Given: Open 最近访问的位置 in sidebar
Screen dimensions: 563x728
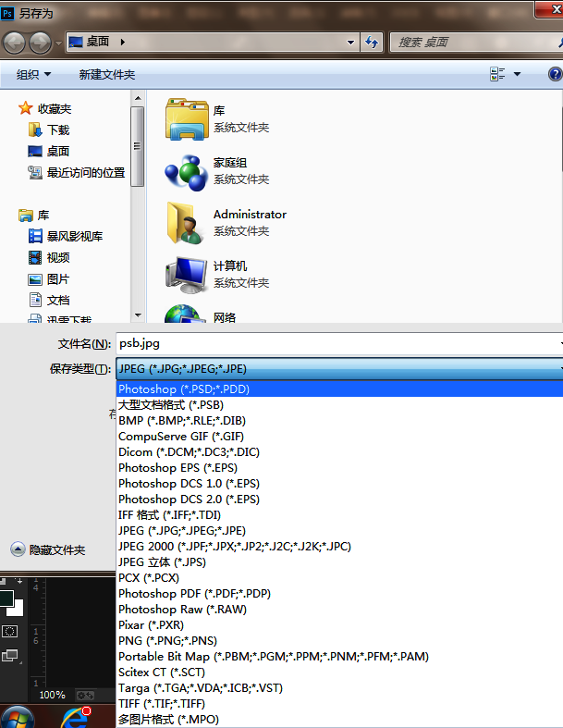Looking at the screenshot, I should (x=77, y=173).
